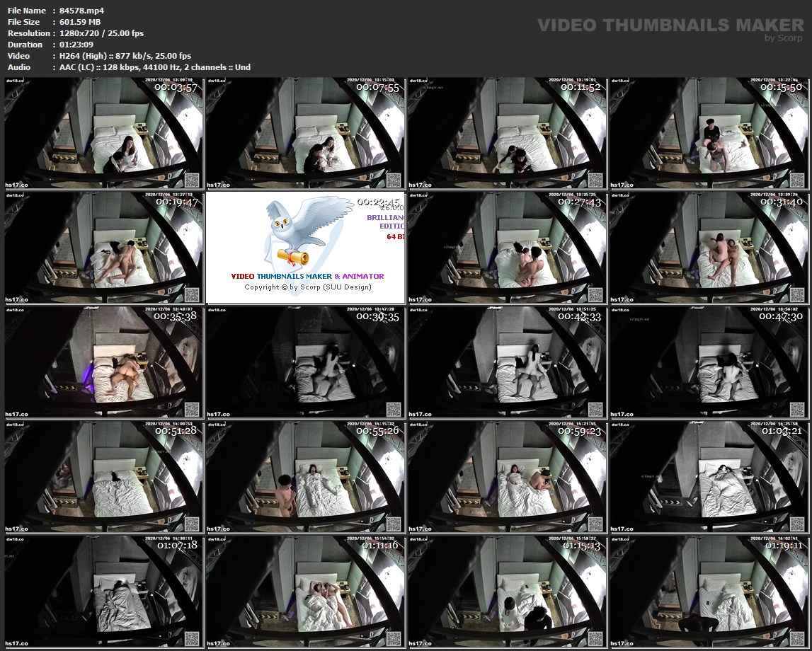Open the owl logo frame at 00:23:45
Viewport: 812px width, 651px height.
click(x=306, y=248)
